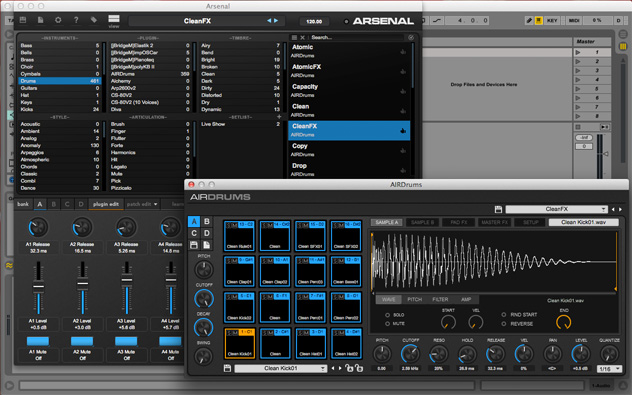The image size is (632, 395).
Task: Enable the SOLO radio option
Action: coord(387,315)
